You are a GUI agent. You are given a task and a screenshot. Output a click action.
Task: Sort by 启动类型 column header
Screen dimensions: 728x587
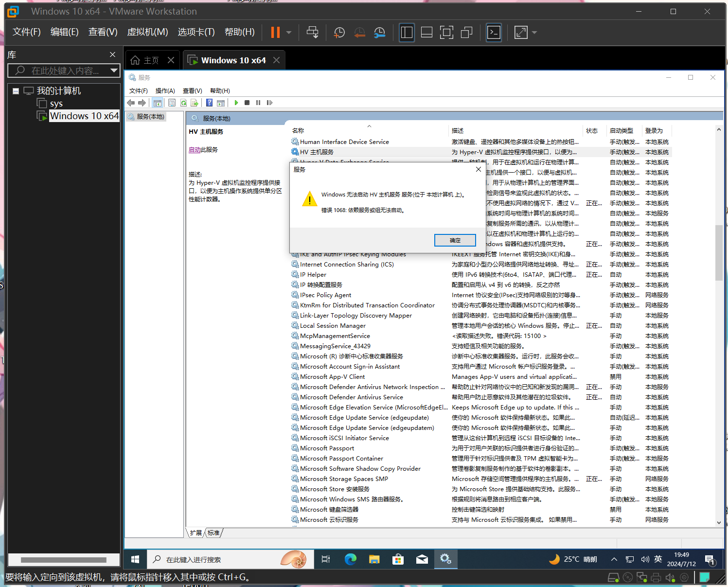tap(624, 130)
